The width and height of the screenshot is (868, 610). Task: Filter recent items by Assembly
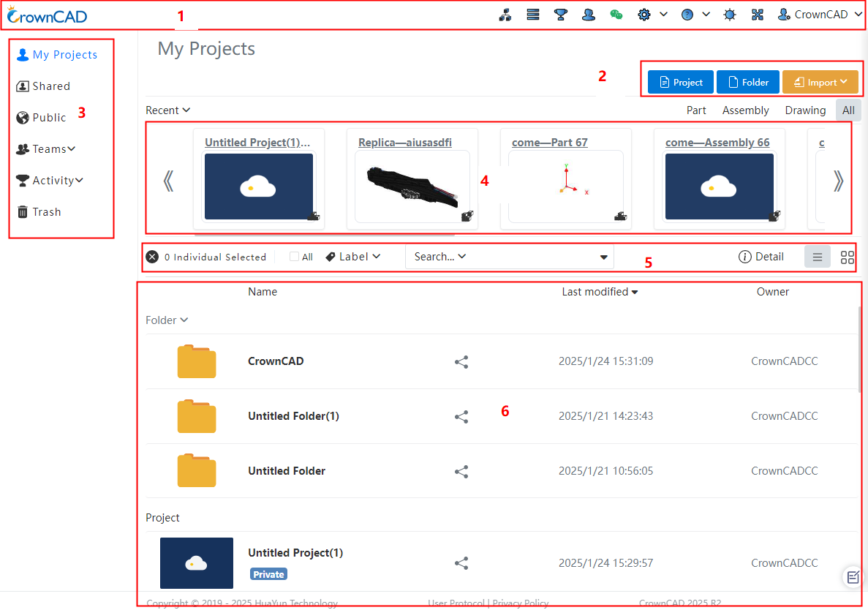pos(745,110)
